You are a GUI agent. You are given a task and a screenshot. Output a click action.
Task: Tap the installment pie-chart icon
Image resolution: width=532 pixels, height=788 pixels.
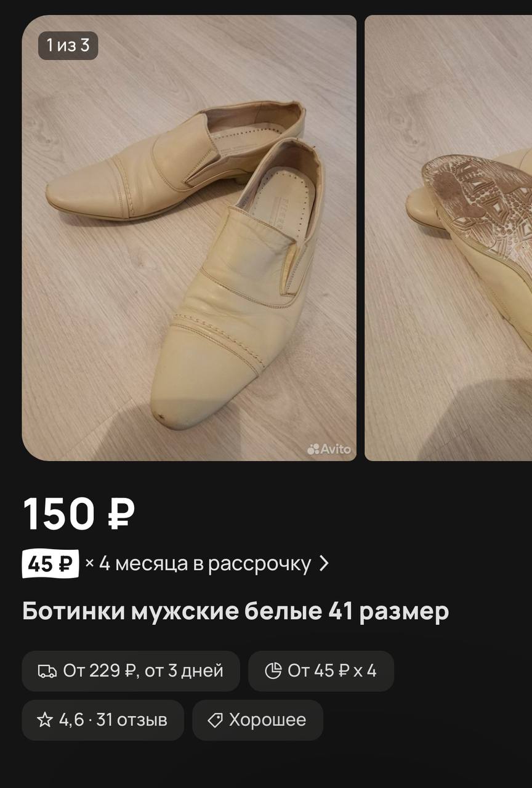coord(273,670)
